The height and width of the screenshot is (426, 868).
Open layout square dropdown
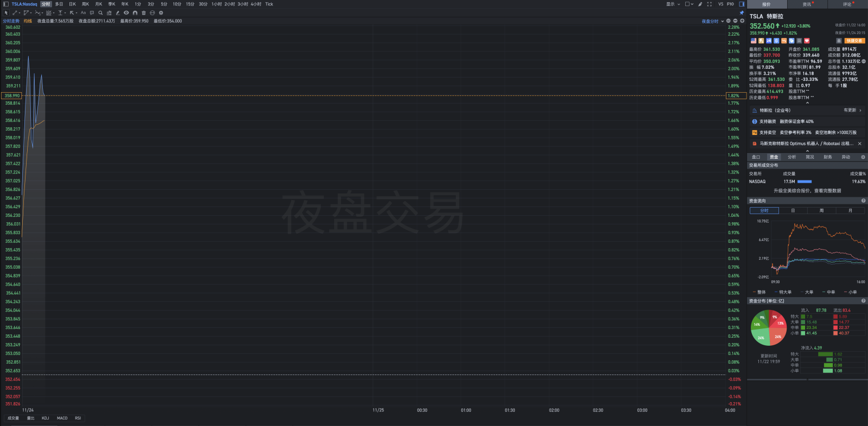pyautogui.click(x=689, y=4)
